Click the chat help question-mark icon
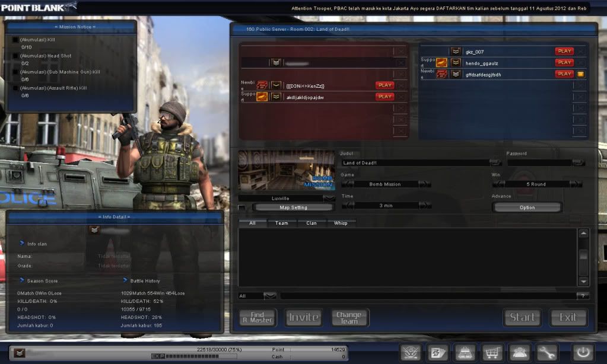This screenshot has height=364, width=607. pyautogui.click(x=583, y=296)
